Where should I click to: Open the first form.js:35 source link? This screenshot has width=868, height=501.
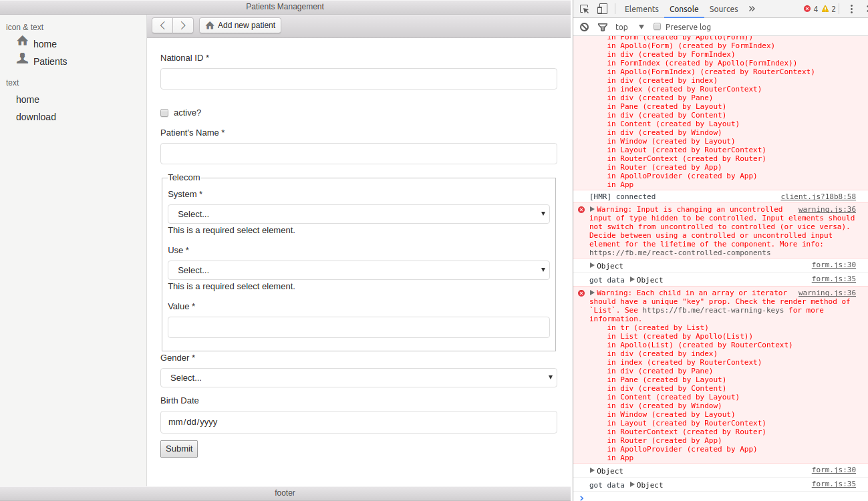(x=833, y=279)
